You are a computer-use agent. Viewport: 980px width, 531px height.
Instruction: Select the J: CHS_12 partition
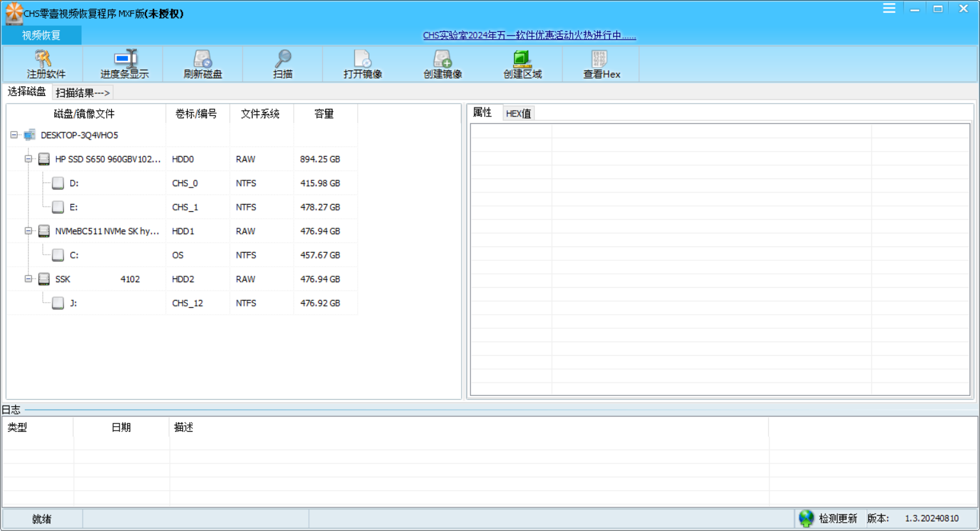click(73, 303)
